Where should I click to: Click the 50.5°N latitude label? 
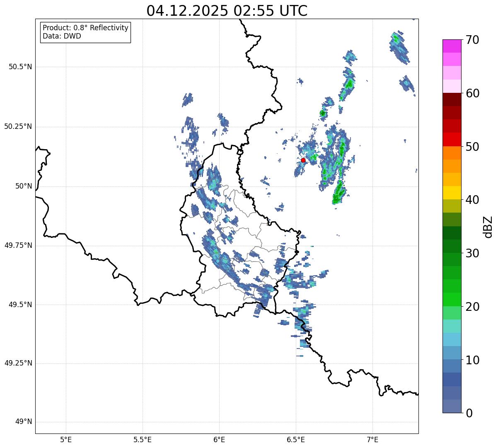pyautogui.click(x=20, y=67)
